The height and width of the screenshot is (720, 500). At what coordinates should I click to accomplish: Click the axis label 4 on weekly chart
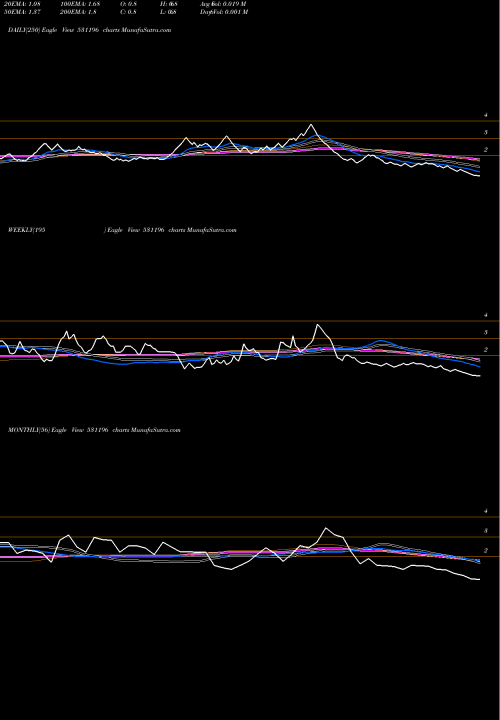486,315
